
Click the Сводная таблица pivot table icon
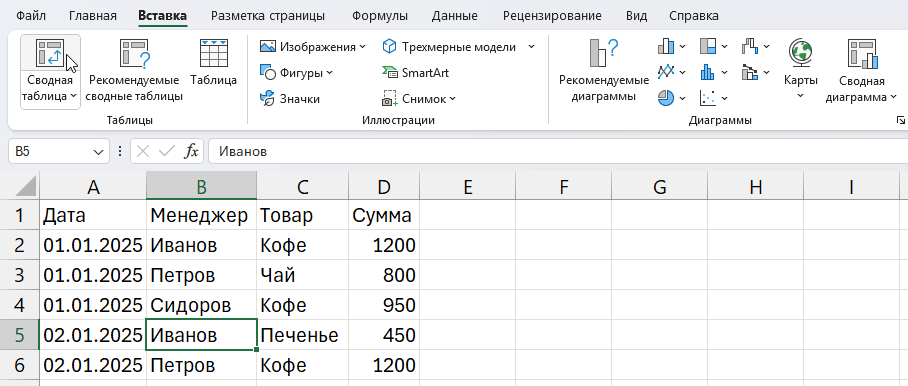pos(49,53)
